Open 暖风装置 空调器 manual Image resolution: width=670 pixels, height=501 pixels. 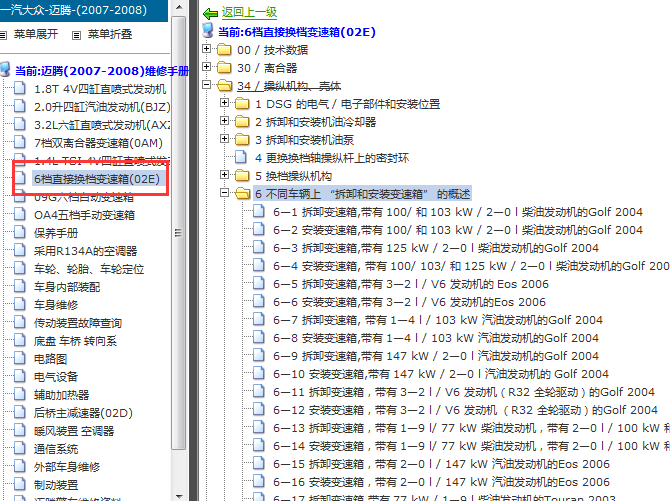tap(74, 431)
